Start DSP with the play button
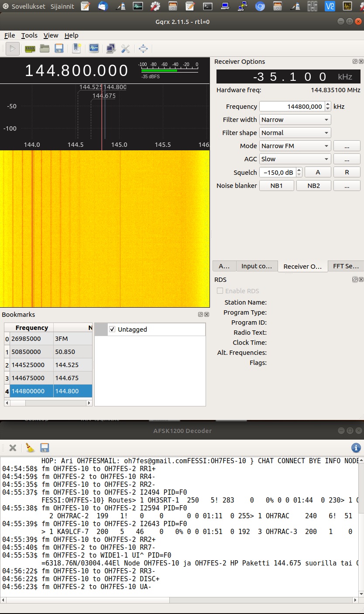This screenshot has width=364, height=614. (13, 49)
